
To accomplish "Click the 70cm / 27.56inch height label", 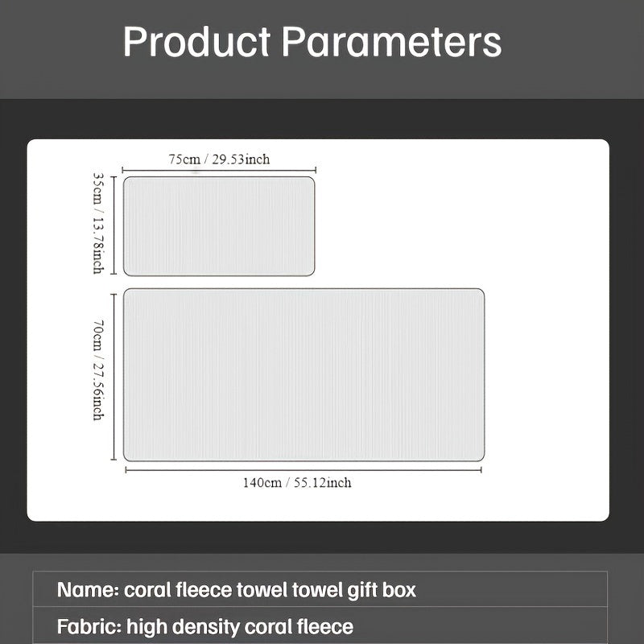I will [x=98, y=370].
